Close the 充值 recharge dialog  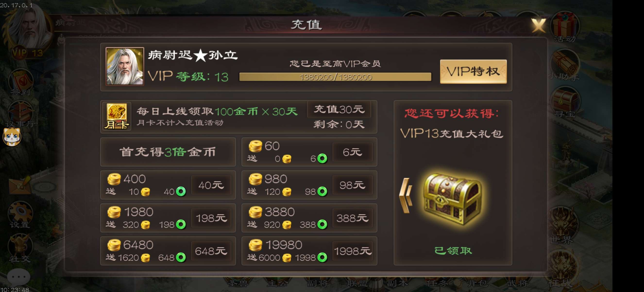click(538, 26)
